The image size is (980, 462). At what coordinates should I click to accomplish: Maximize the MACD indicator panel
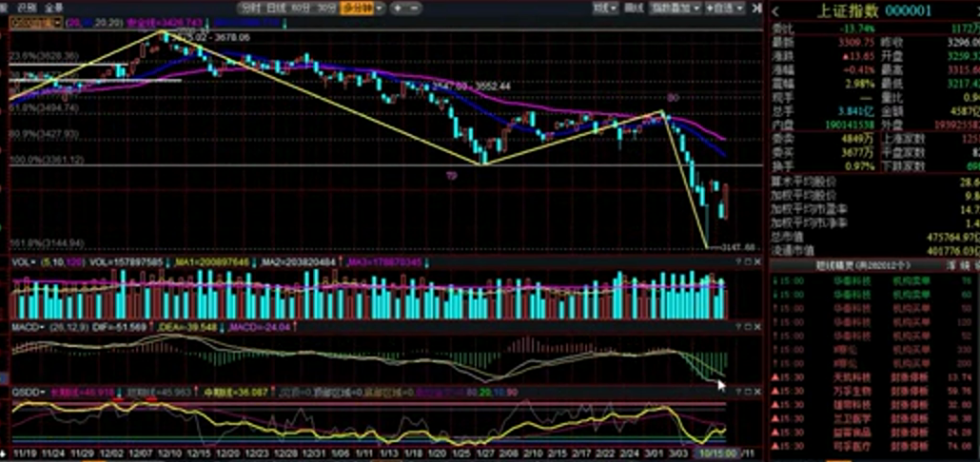click(x=748, y=327)
